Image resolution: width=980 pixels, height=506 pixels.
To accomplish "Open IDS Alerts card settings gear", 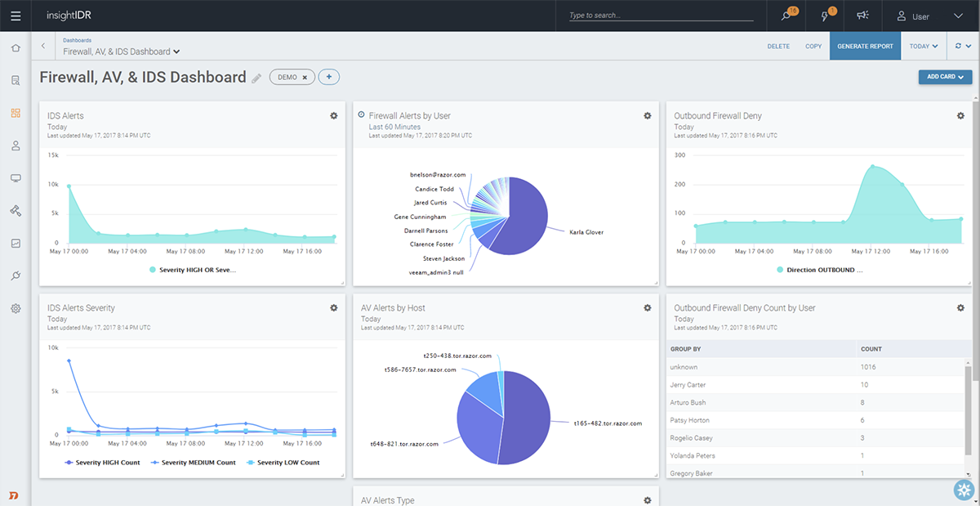I will tap(333, 116).
